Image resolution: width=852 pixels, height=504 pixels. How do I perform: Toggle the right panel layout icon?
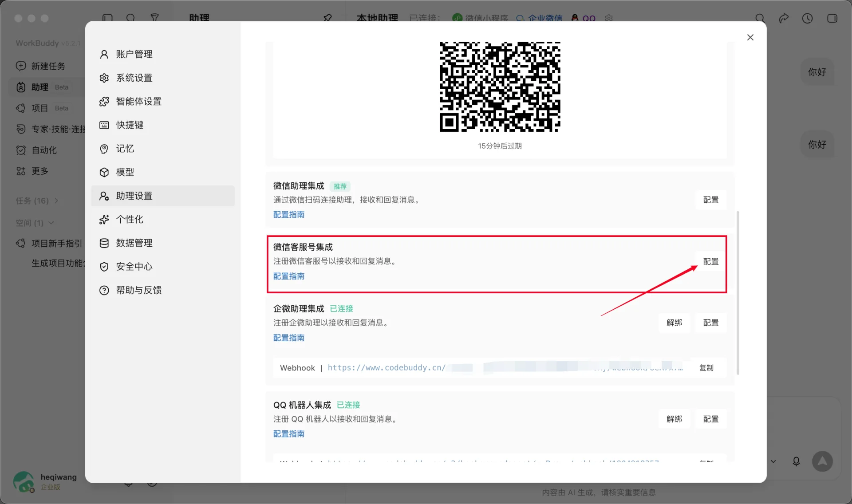(x=832, y=18)
